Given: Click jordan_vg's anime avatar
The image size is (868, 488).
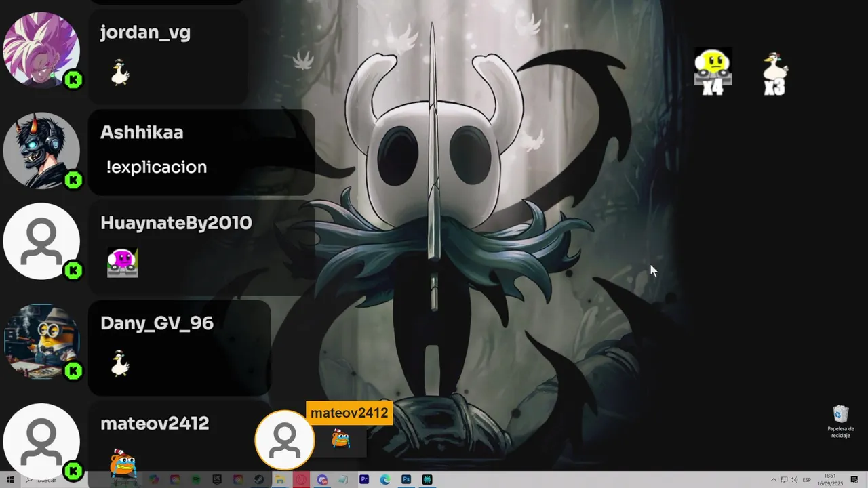Looking at the screenshot, I should point(41,50).
